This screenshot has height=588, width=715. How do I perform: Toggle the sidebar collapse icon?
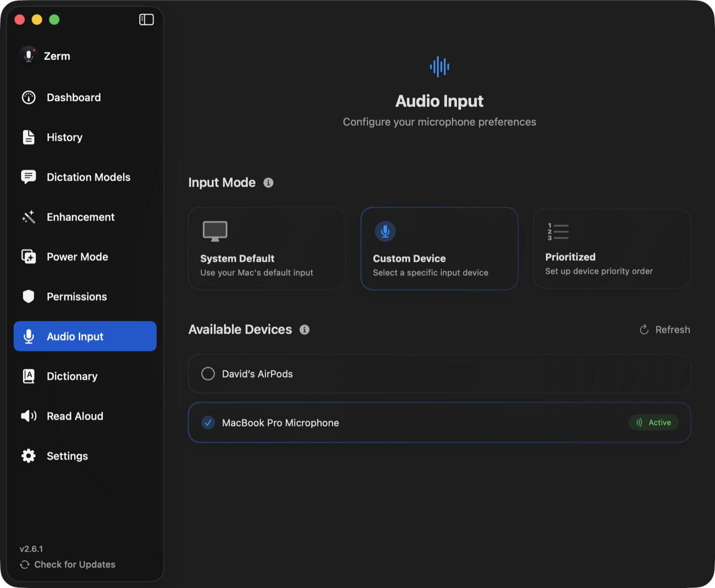tap(147, 19)
